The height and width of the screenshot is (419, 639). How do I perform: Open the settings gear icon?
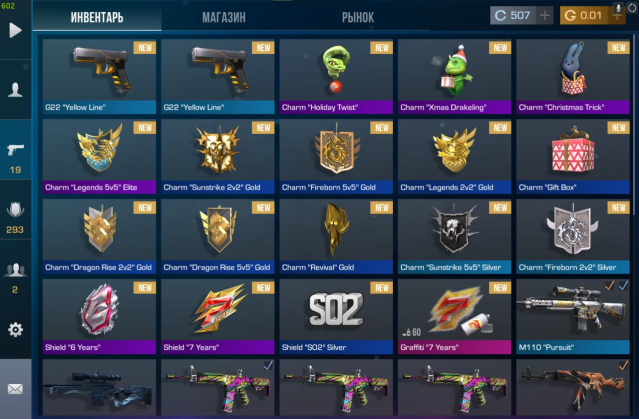click(x=15, y=329)
